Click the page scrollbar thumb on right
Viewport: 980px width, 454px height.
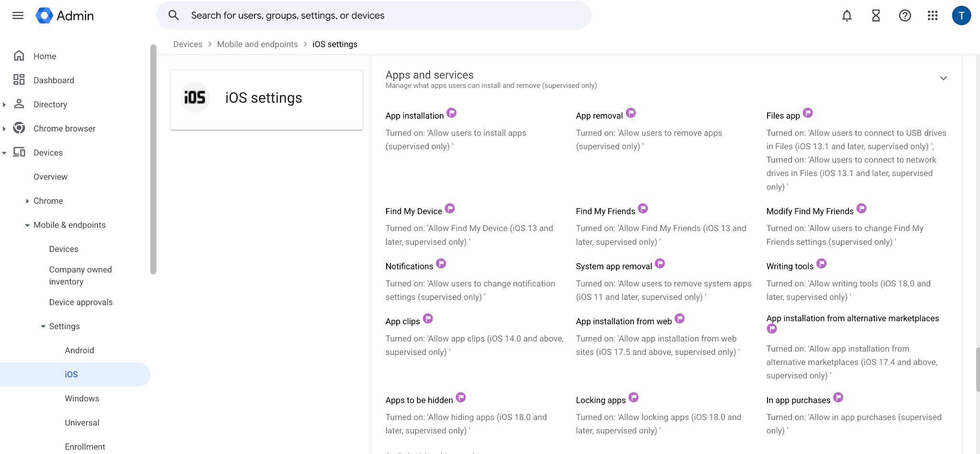coord(978,370)
